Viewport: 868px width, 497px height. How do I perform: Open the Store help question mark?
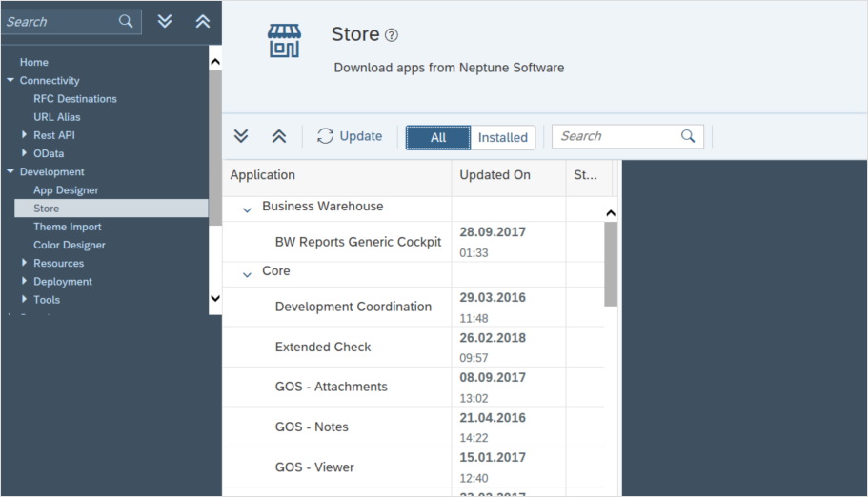pyautogui.click(x=392, y=35)
